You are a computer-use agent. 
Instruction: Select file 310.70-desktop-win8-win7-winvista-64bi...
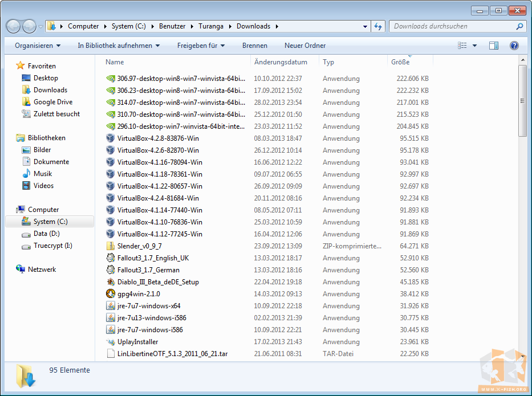click(x=181, y=115)
